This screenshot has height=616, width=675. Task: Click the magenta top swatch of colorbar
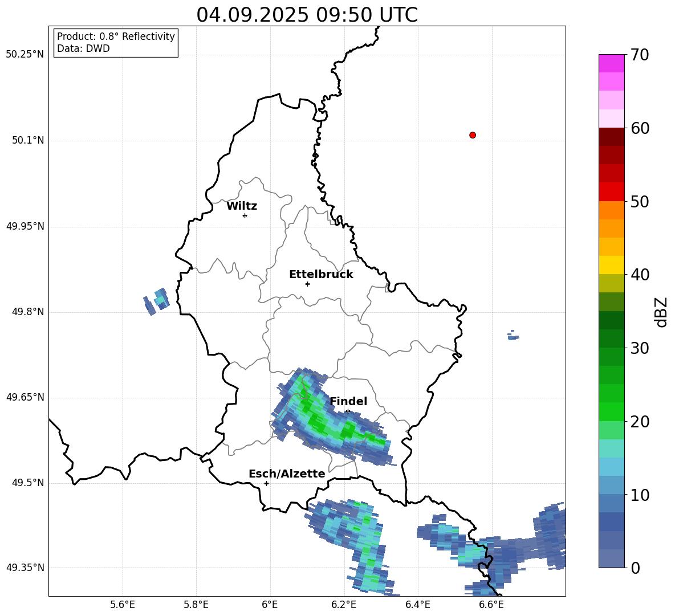[x=611, y=63]
